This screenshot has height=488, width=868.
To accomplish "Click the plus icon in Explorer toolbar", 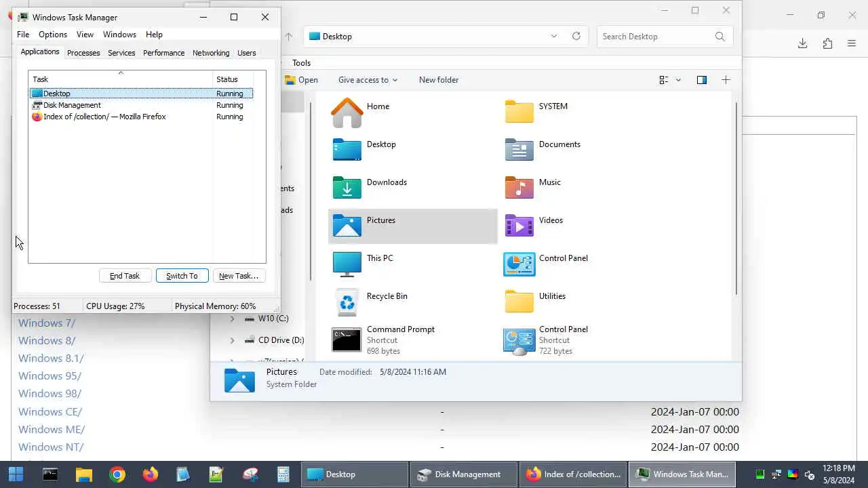I will pos(726,80).
